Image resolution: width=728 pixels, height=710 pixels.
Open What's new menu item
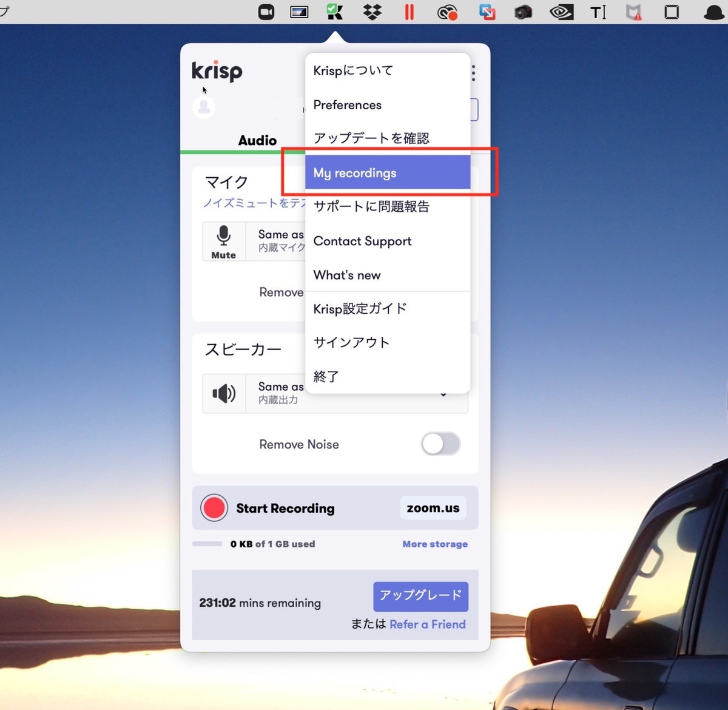pyautogui.click(x=388, y=275)
